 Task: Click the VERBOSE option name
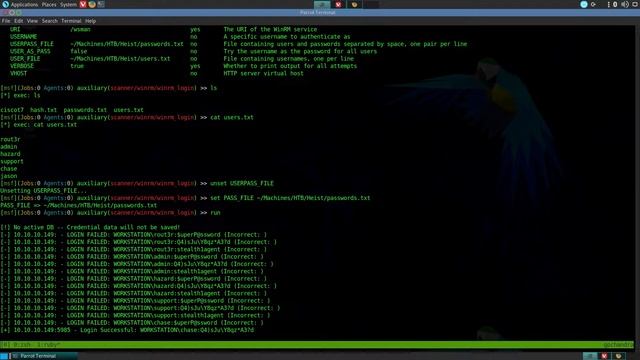pyautogui.click(x=22, y=66)
